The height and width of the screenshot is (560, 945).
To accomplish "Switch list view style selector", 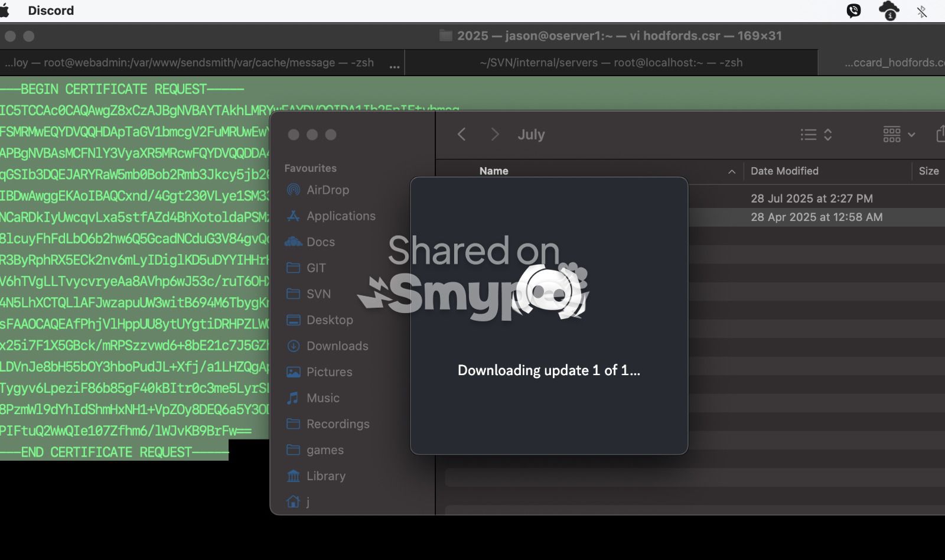I will coord(816,135).
